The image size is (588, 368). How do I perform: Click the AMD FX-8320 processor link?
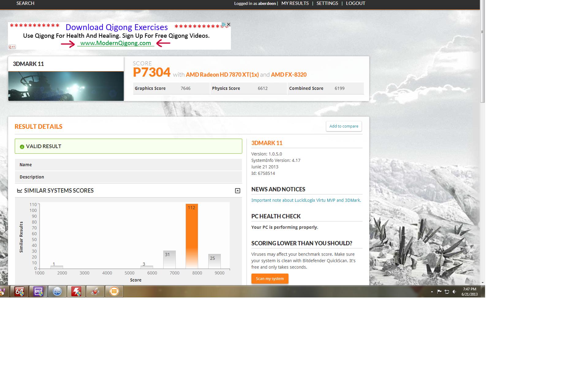click(289, 75)
